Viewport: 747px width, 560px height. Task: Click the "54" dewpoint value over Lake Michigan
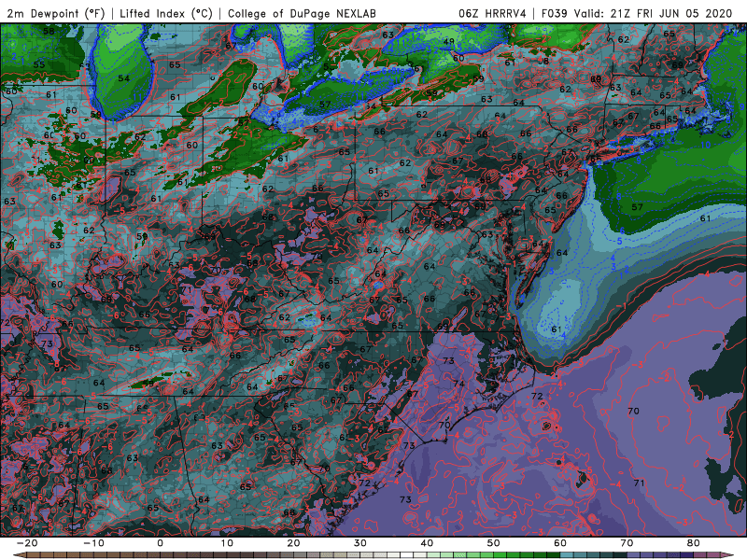point(123,78)
